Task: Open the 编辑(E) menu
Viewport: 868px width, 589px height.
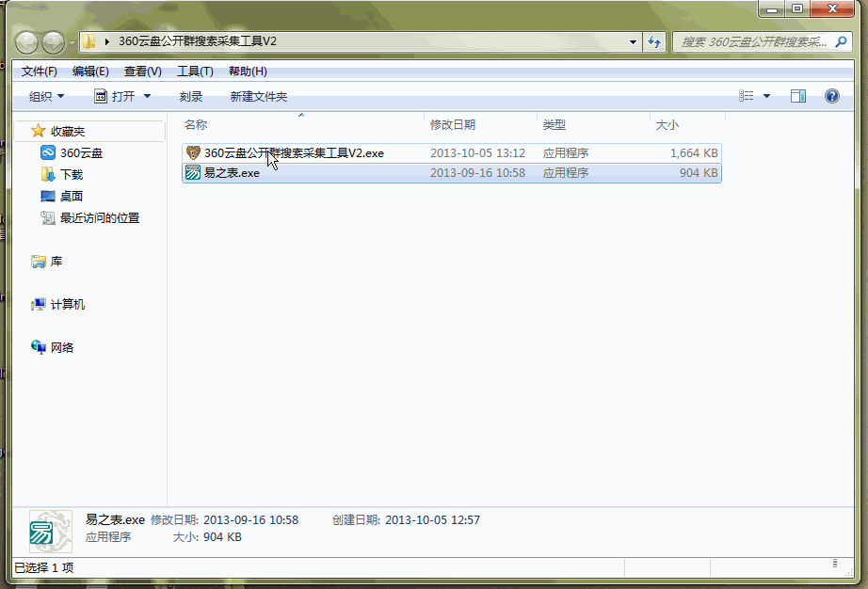Action: click(x=90, y=72)
